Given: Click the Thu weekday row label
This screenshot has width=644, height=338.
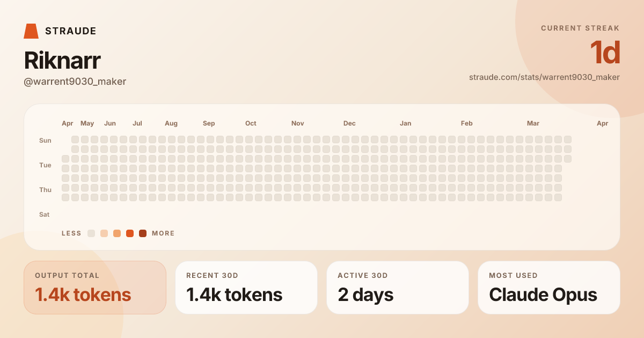Looking at the screenshot, I should click(45, 190).
